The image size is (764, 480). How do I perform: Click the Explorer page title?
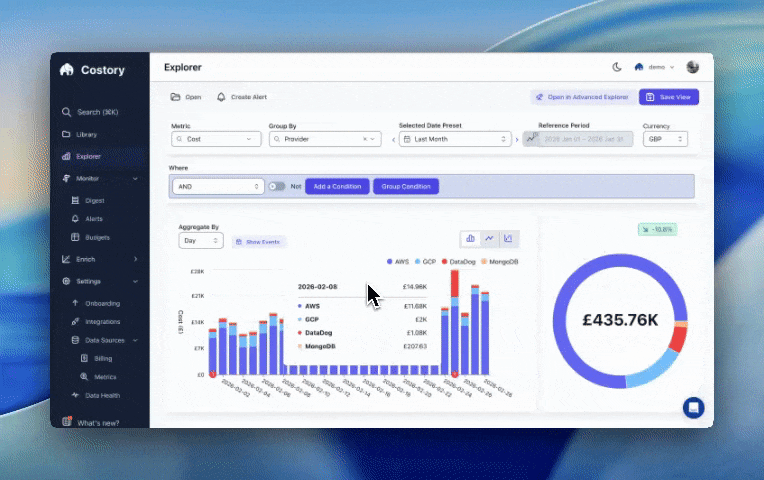pos(183,67)
